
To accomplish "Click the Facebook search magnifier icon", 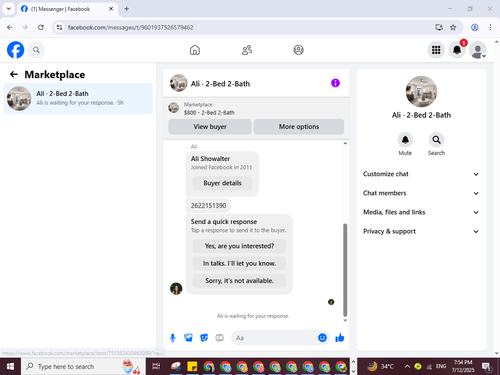I will click(36, 50).
